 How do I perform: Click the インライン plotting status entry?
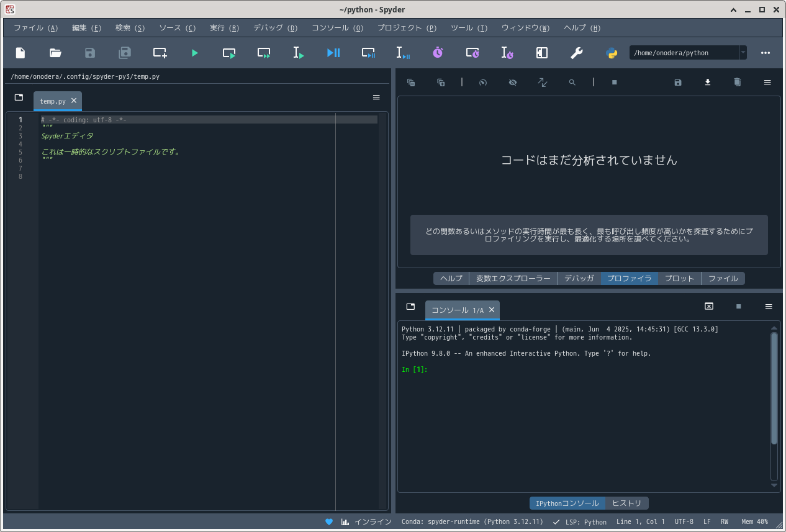366,522
